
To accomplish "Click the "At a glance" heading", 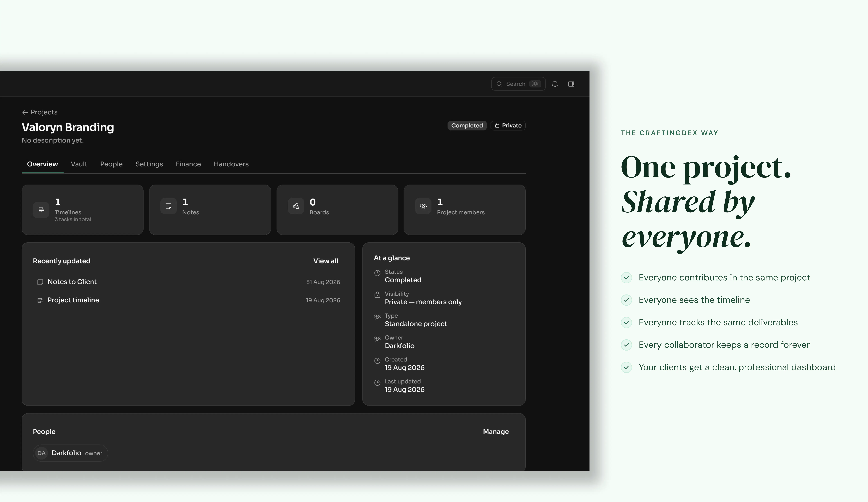I will 392,258.
